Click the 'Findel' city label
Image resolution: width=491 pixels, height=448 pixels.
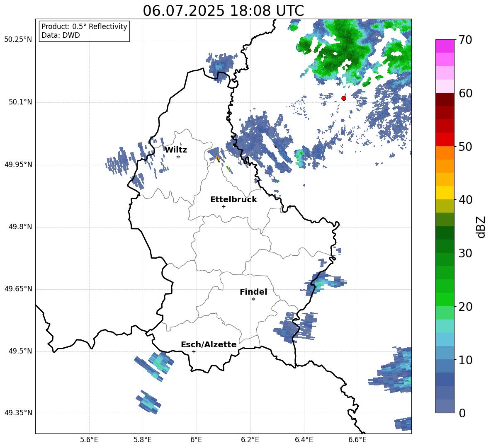click(x=253, y=292)
